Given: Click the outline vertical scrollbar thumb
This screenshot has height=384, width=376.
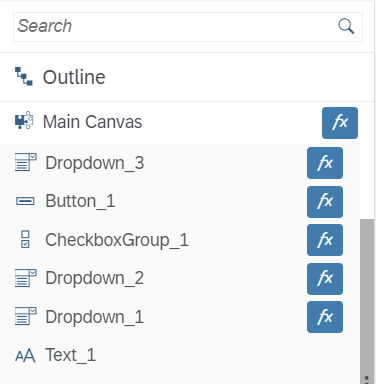Looking at the screenshot, I should 367,301.
